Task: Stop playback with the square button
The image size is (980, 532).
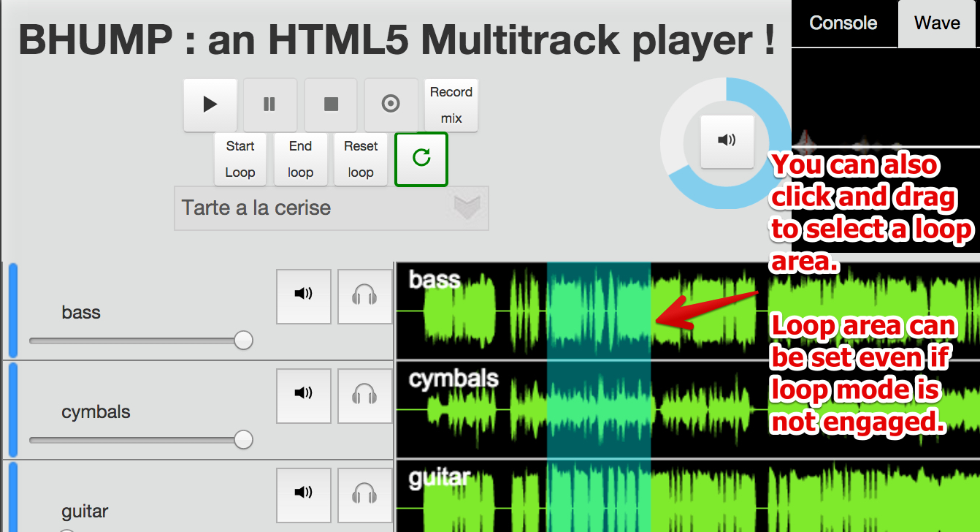Action: [331, 104]
